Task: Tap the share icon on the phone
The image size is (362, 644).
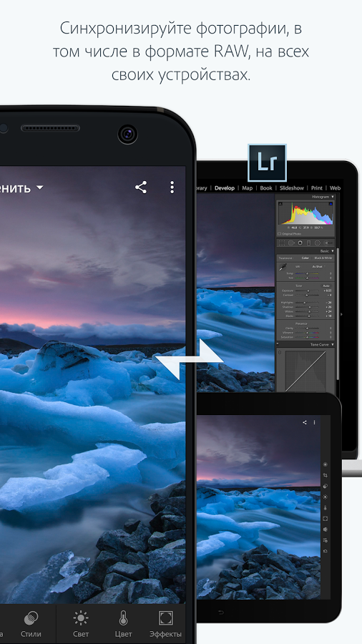Action: tap(141, 187)
